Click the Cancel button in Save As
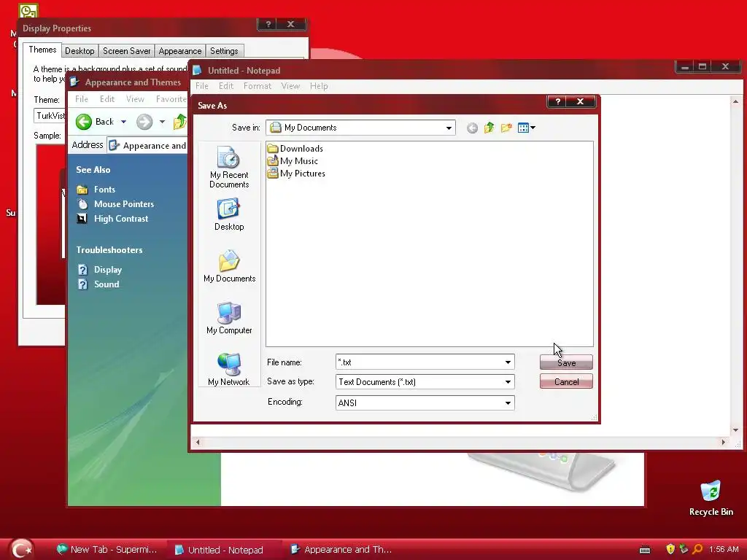Screen dimensions: 747x560 [566, 381]
